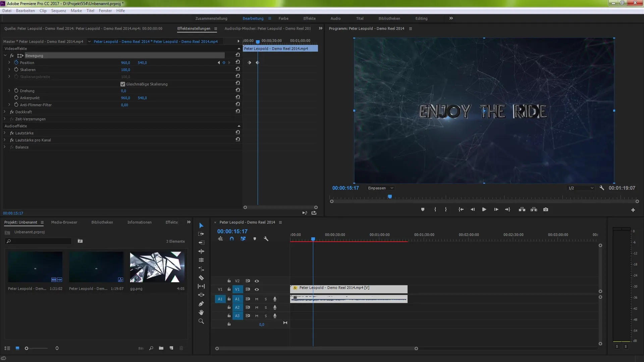Viewport: 644px width, 362px height.
Task: Reset the Skalieren parameter
Action: pos(237,69)
